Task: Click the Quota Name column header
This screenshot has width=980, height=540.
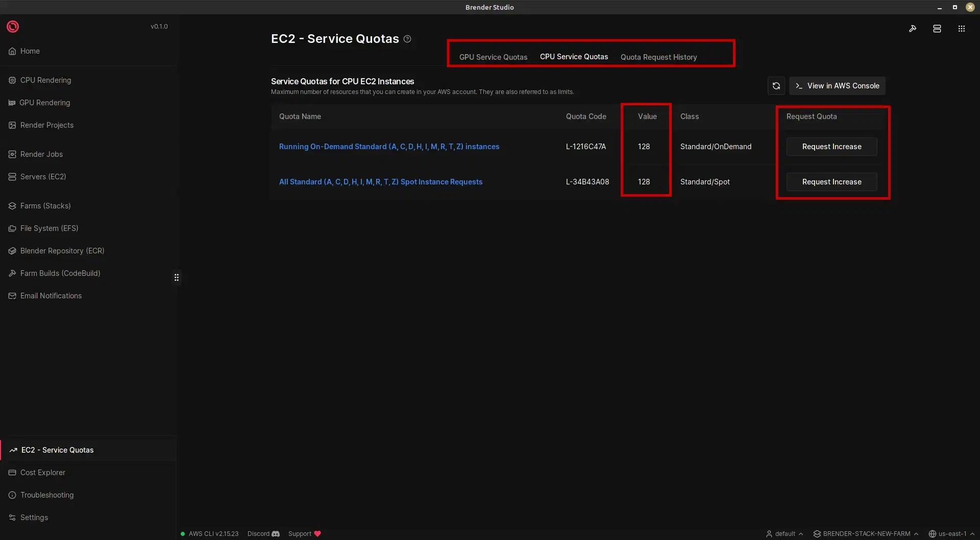Action: 300,116
